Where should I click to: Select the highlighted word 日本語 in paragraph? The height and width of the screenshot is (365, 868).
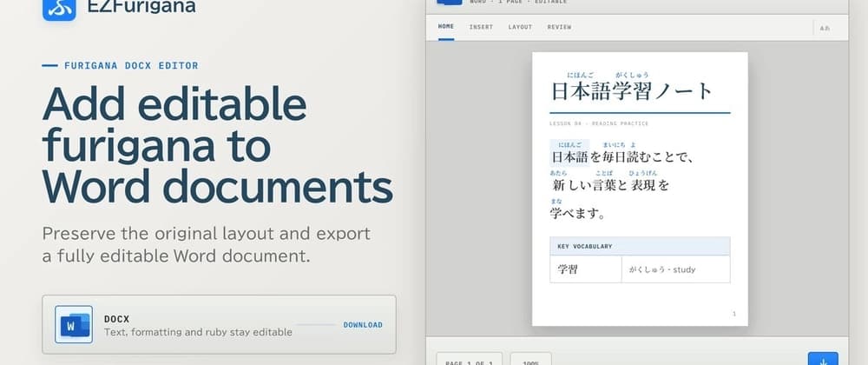point(569,157)
